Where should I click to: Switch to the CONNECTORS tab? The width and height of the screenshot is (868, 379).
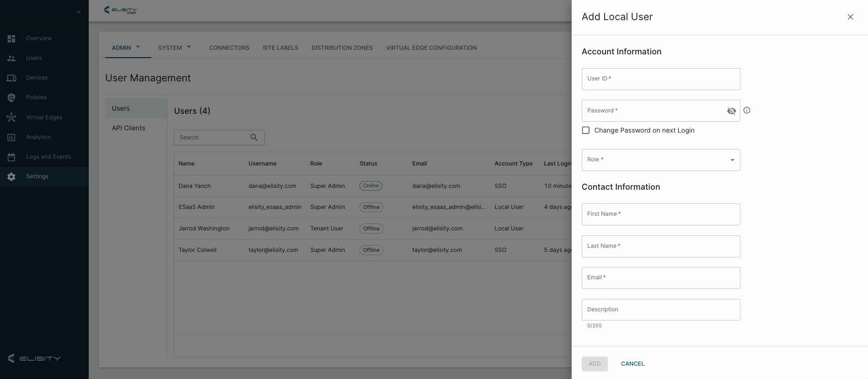pos(229,48)
